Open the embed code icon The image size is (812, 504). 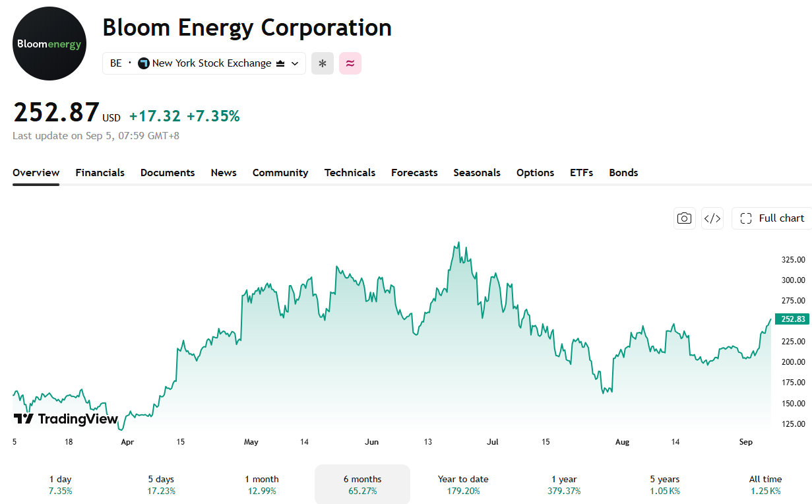click(712, 218)
